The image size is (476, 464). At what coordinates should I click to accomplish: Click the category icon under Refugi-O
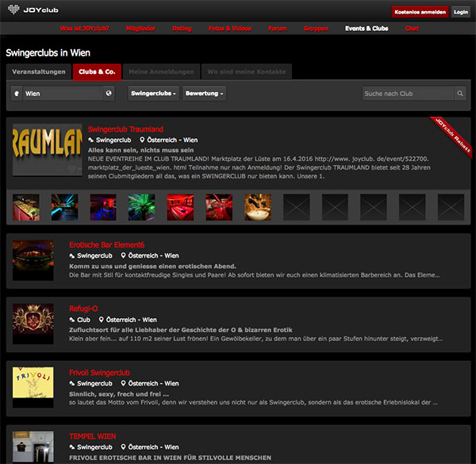[72, 320]
